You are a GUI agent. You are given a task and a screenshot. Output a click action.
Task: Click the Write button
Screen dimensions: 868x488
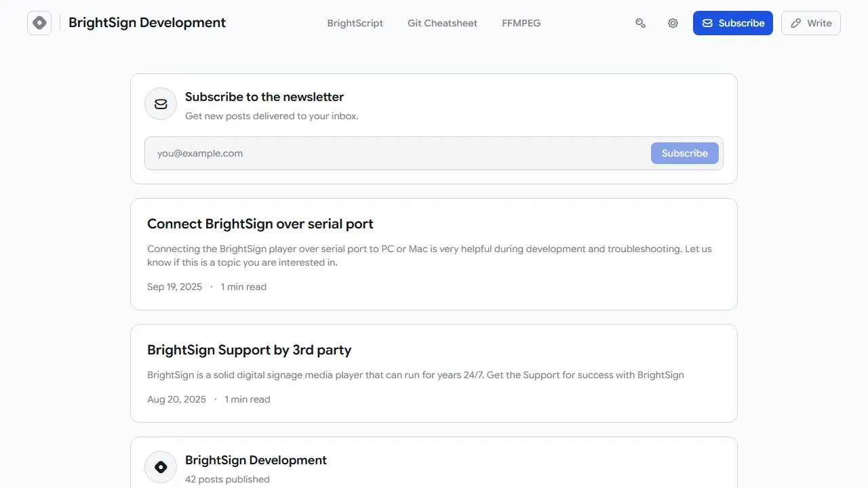811,23
